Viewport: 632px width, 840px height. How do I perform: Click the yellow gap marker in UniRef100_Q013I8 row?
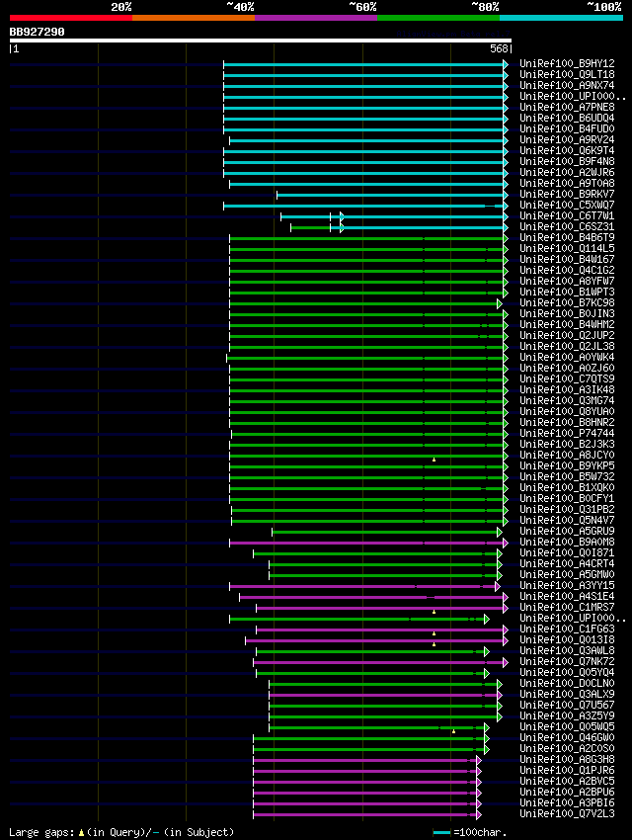click(434, 644)
